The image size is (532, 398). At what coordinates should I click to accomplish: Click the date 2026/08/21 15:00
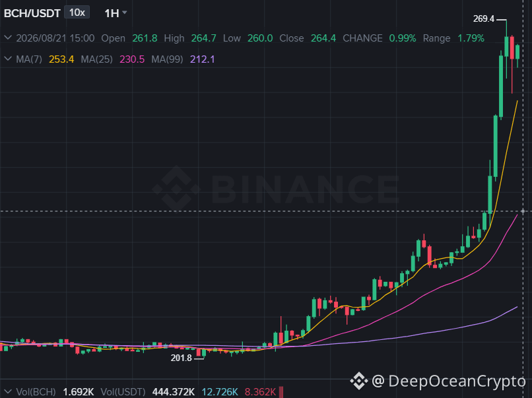[55, 38]
